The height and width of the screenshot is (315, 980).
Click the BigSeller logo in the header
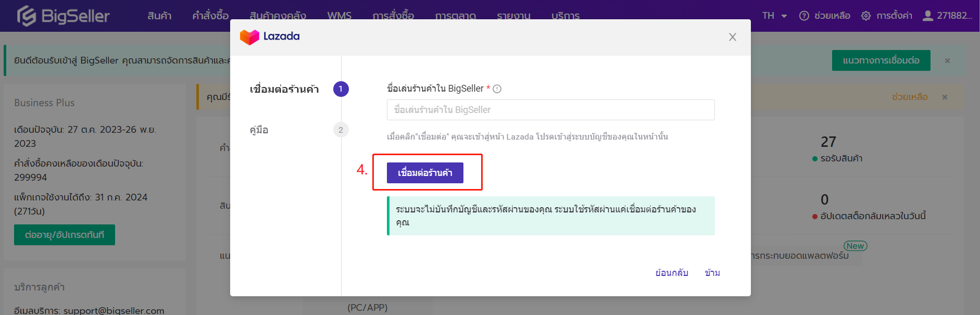point(63,16)
